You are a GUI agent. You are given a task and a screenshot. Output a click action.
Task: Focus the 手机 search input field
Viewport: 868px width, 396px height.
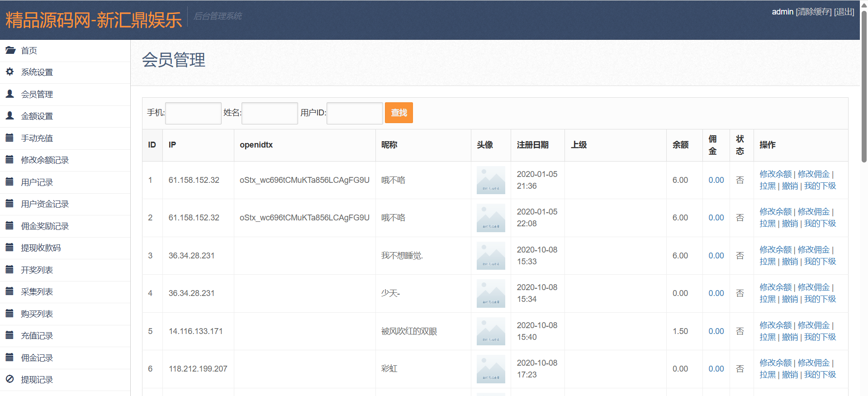pos(193,113)
